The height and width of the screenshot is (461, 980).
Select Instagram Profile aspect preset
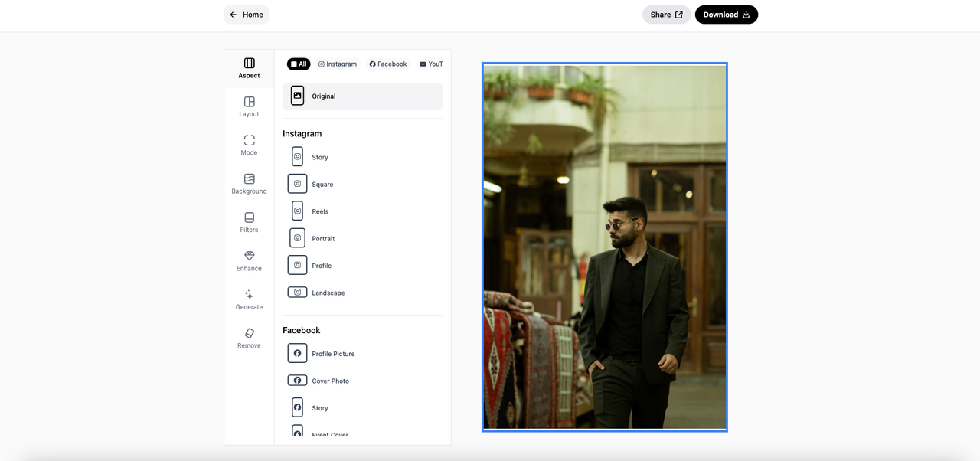[x=362, y=266]
